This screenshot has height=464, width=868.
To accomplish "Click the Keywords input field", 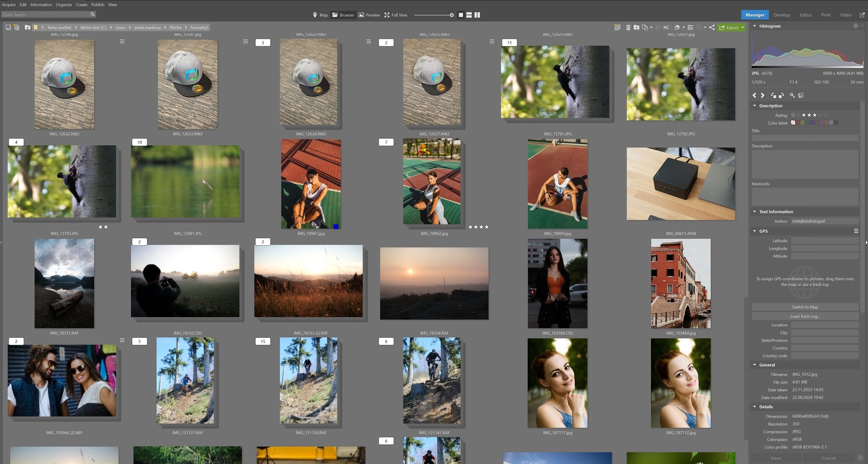I will pyautogui.click(x=805, y=196).
